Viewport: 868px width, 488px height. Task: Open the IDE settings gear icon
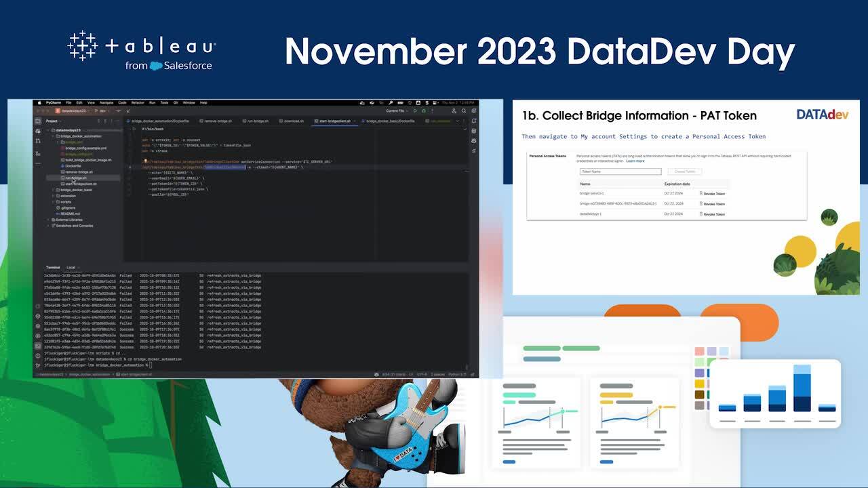coord(474,111)
